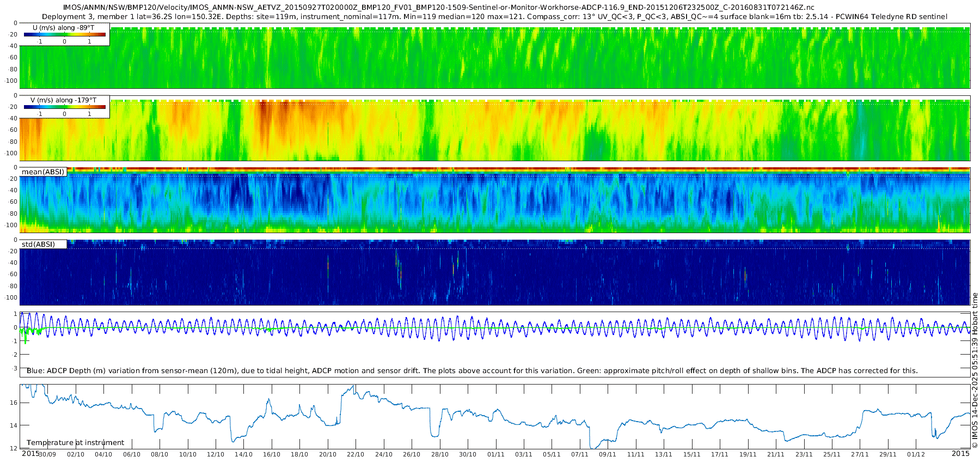This screenshot has width=980, height=463.
Task: Click the 27/11 date tick label
Action: click(860, 454)
